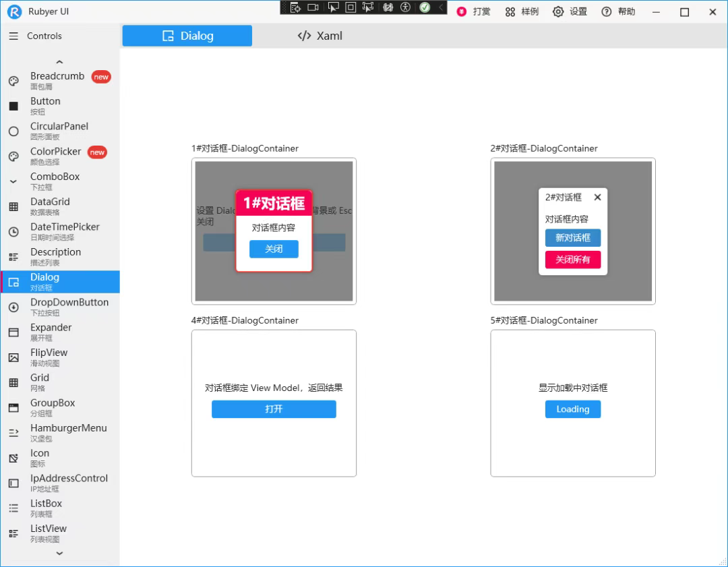Open the 打赏 menu item

pyautogui.click(x=474, y=11)
